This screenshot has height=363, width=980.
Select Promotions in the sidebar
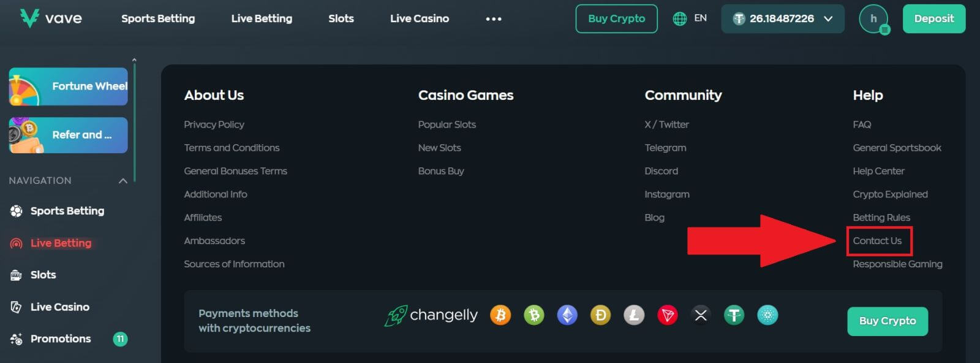(x=61, y=339)
